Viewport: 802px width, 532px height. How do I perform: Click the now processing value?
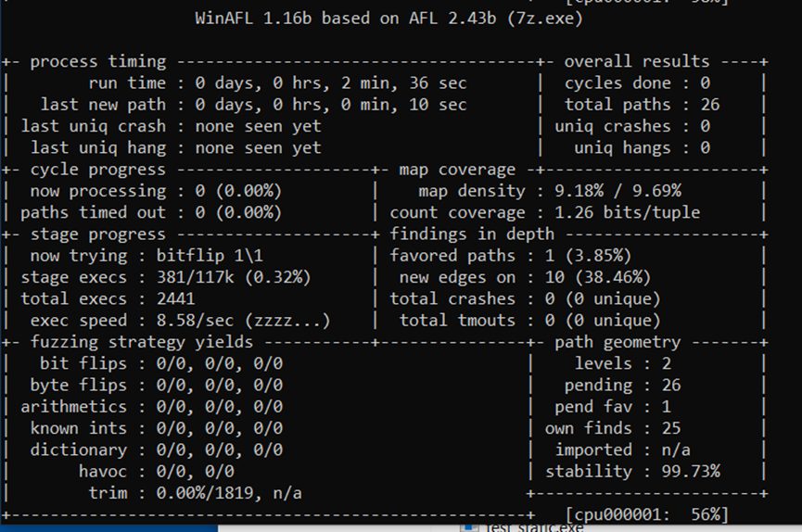point(238,191)
